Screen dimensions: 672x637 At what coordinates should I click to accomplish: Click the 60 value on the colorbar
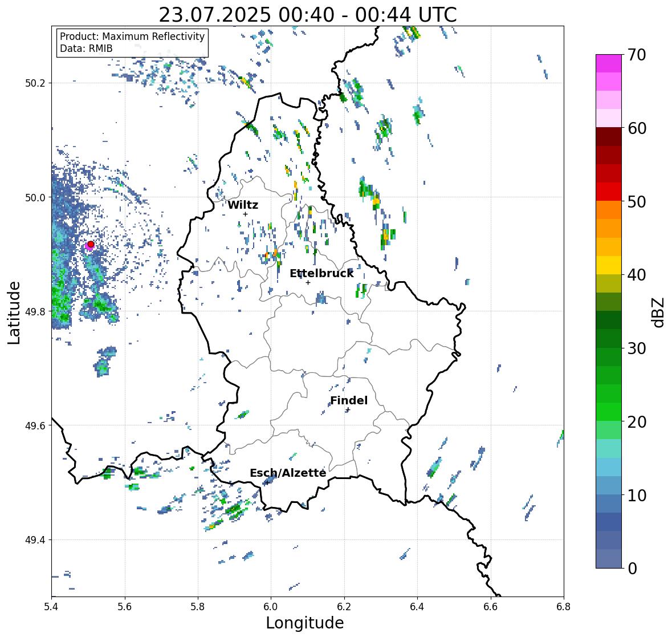[637, 128]
